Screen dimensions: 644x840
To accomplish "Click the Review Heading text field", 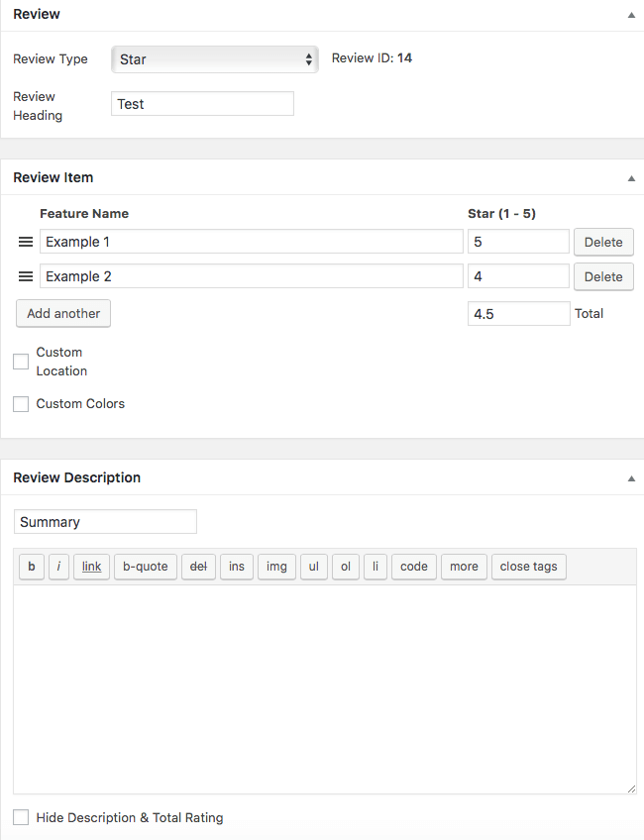I will pyautogui.click(x=202, y=104).
